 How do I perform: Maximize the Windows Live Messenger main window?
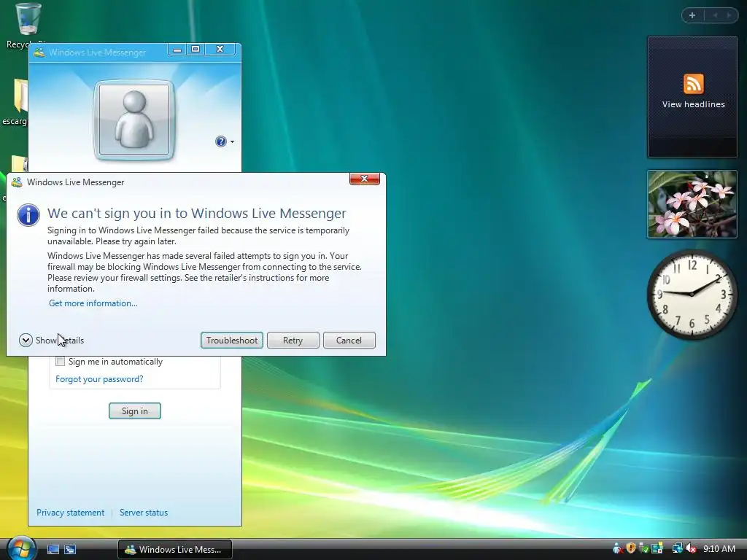point(196,49)
